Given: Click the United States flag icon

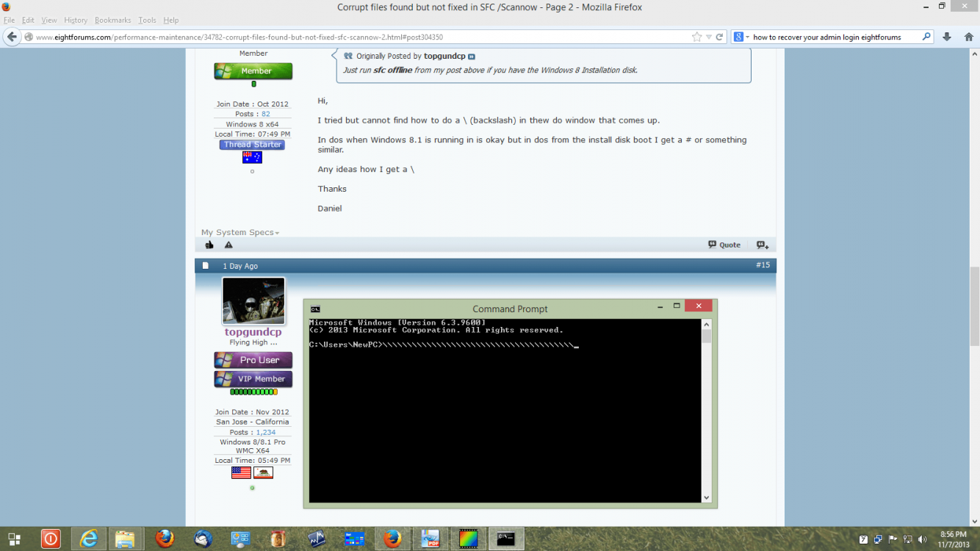Looking at the screenshot, I should (241, 472).
